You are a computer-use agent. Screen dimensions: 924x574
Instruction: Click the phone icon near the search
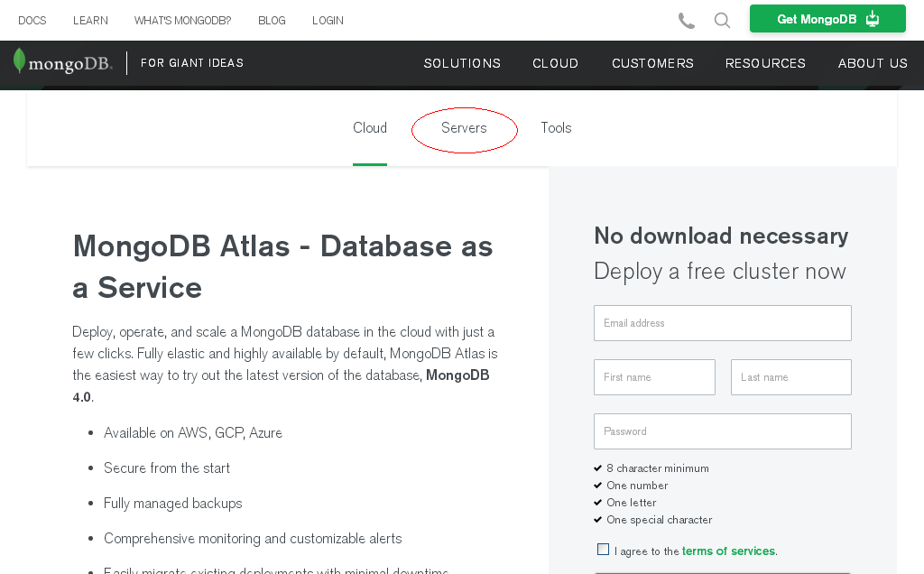coord(686,19)
